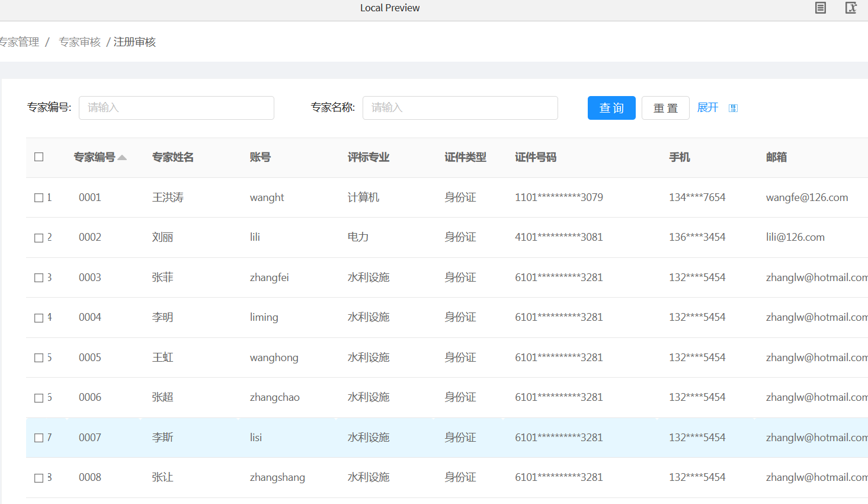Click the account name wanghong
The image size is (868, 504).
[x=274, y=358]
